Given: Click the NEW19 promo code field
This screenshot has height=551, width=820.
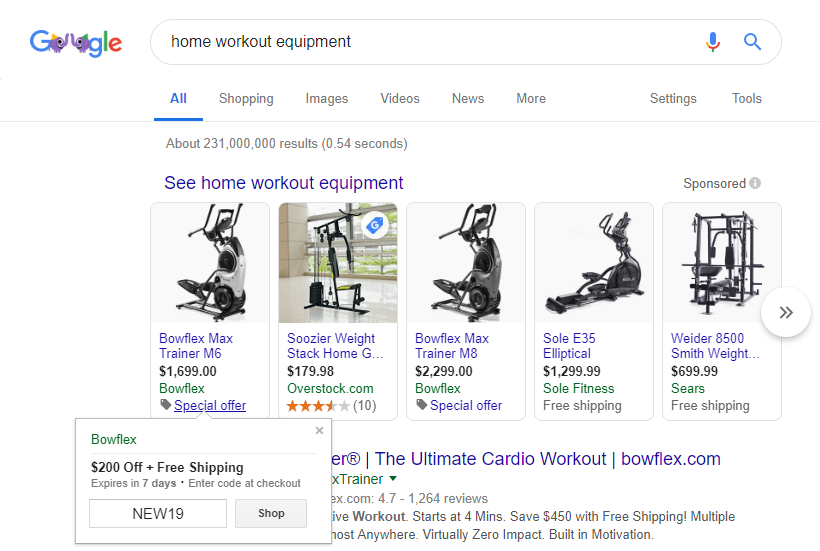Looking at the screenshot, I should 158,513.
